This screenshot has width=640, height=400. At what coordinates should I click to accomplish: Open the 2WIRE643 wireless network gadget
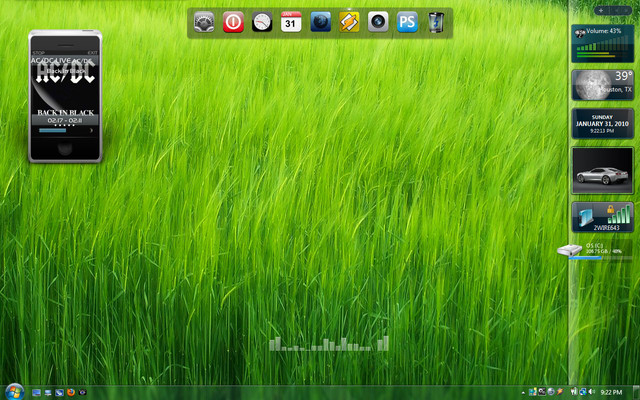(x=602, y=217)
